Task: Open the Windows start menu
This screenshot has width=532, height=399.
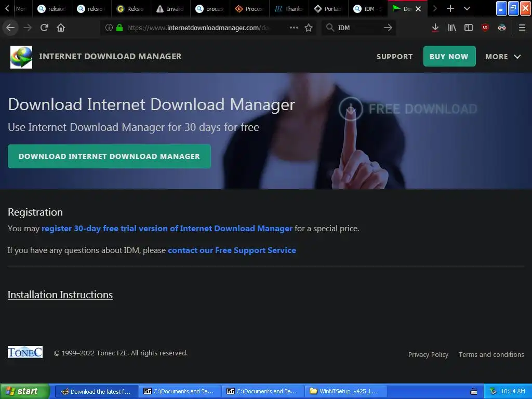Action: pyautogui.click(x=24, y=391)
